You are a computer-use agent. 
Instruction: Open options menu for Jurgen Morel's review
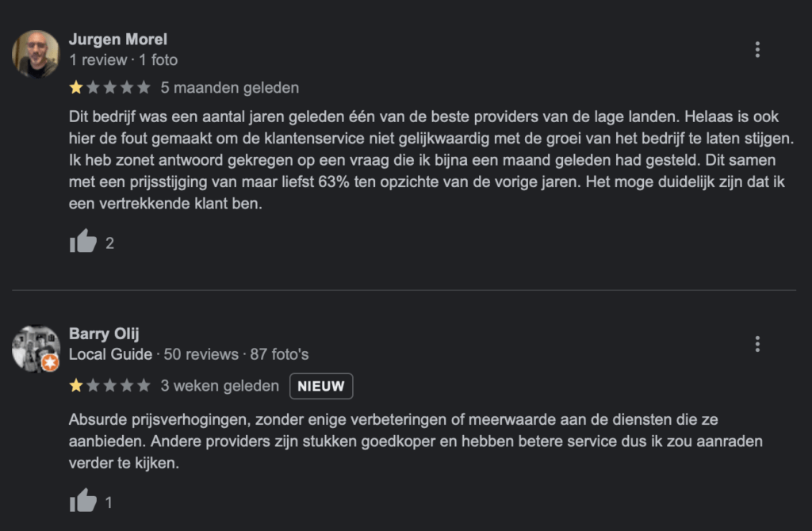point(757,50)
